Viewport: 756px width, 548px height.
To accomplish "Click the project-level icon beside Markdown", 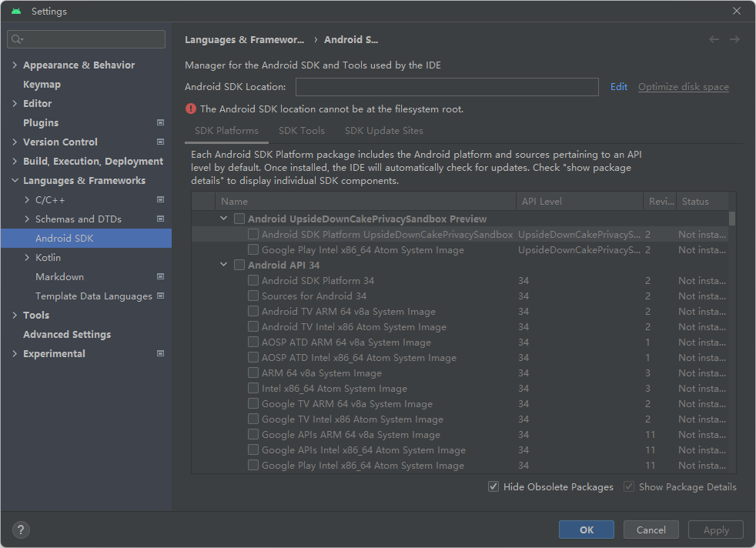I will (161, 276).
